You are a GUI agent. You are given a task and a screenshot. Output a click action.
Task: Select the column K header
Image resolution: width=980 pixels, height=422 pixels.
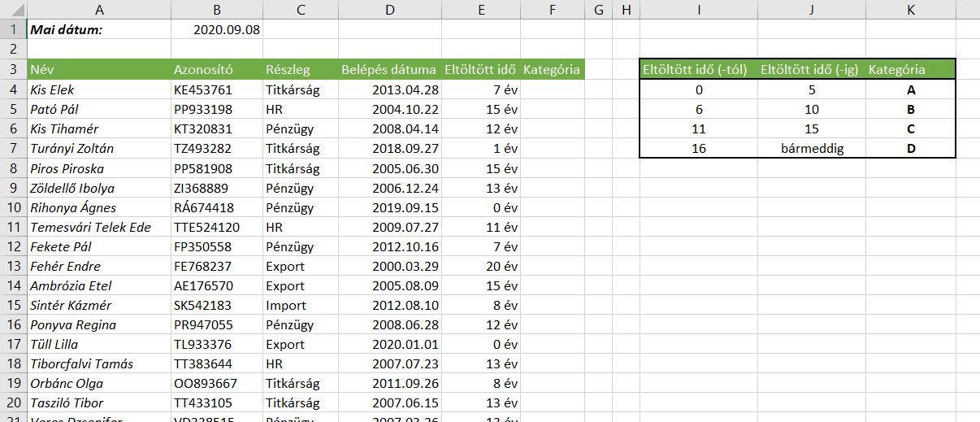tap(911, 10)
